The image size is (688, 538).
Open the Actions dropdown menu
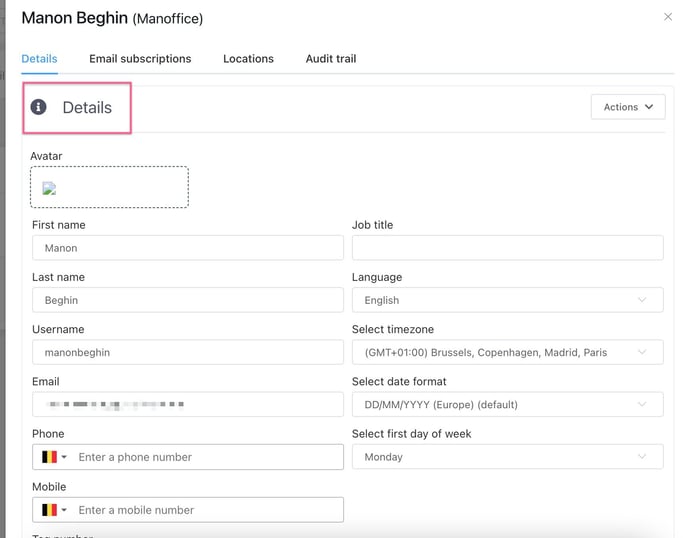[628, 107]
